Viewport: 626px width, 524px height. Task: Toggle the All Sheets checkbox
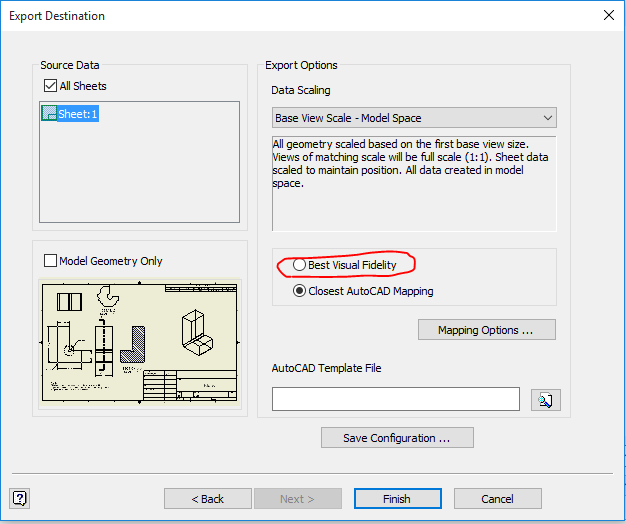[50, 85]
